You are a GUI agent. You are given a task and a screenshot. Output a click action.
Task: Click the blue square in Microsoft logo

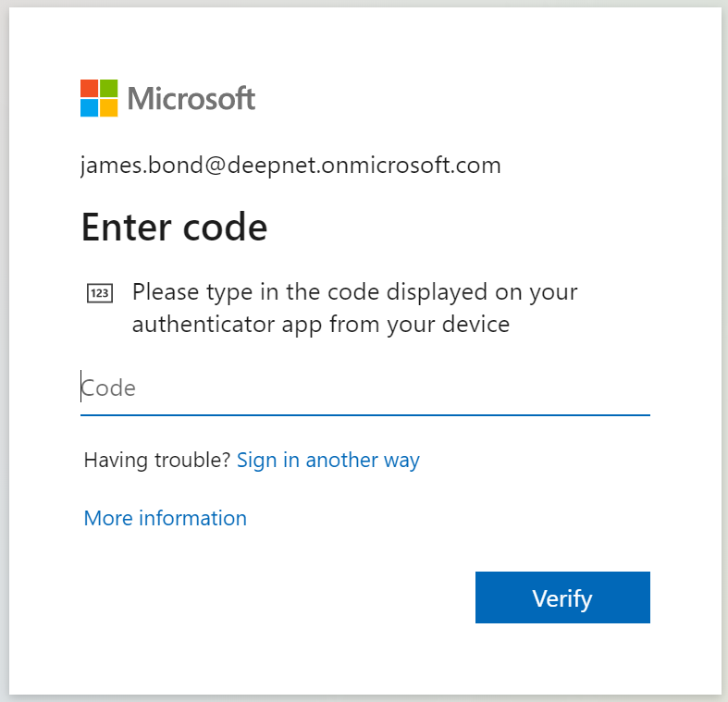pos(89,108)
